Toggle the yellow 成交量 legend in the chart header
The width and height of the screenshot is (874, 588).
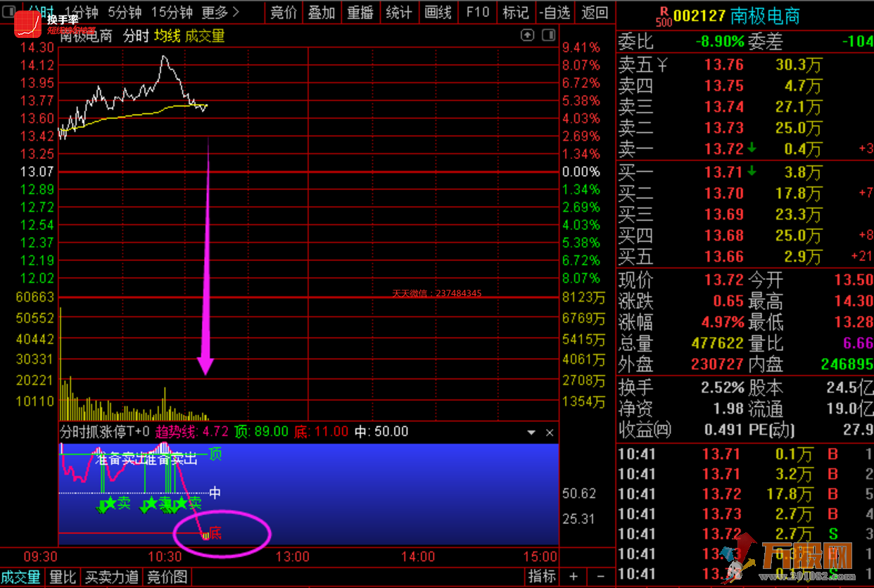[x=205, y=36]
